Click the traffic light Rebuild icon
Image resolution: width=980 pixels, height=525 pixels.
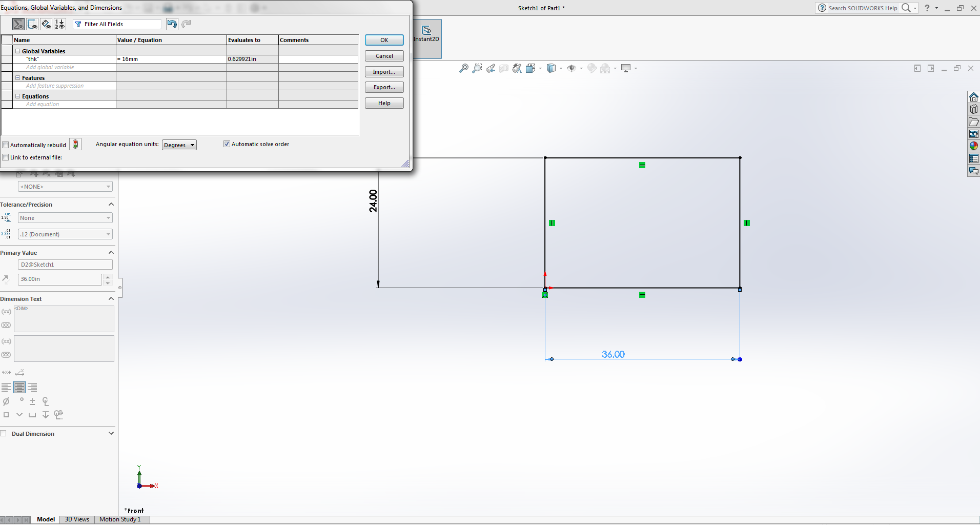[x=75, y=145]
